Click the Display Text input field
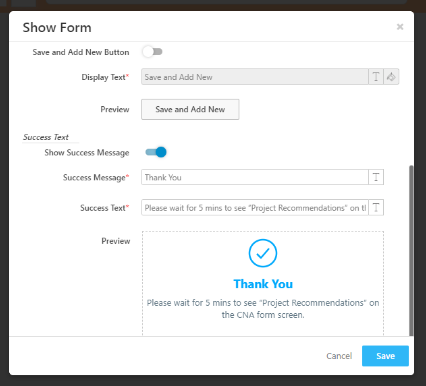This screenshot has height=386, width=426. (255, 77)
